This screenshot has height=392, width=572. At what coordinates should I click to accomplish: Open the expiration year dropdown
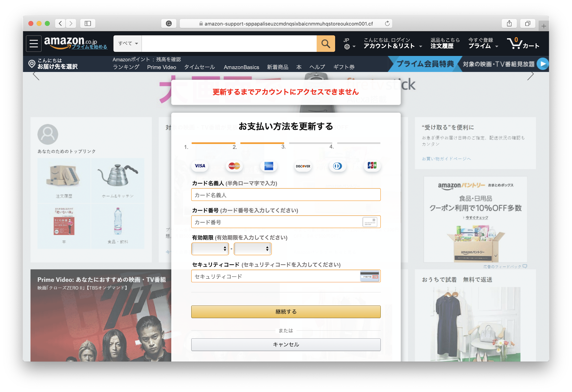coord(252,249)
